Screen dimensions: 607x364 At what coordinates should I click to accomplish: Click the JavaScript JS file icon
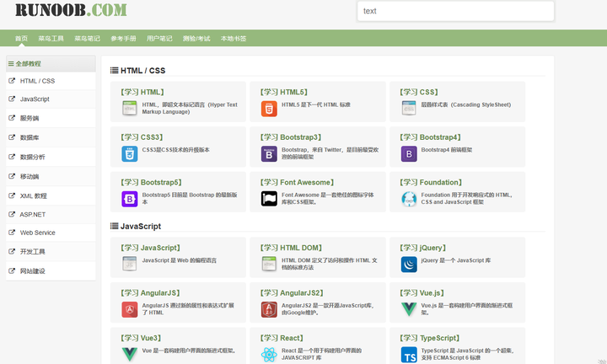tap(129, 264)
